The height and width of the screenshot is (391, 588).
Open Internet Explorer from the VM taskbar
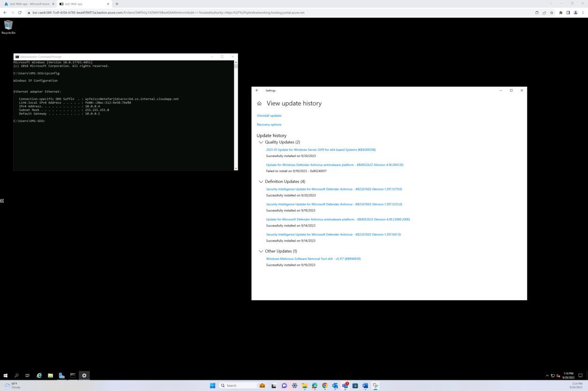[x=39, y=376]
